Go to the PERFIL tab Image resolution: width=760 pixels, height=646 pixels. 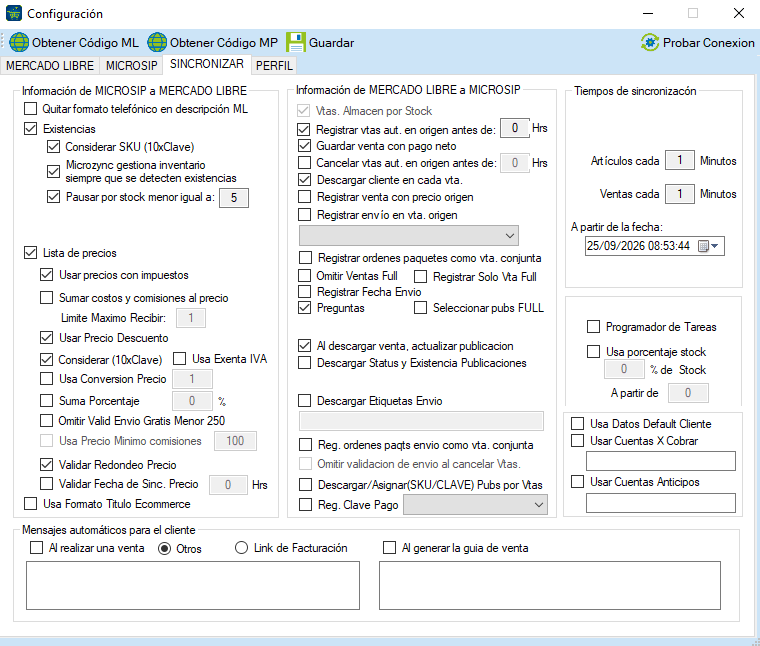tap(274, 65)
